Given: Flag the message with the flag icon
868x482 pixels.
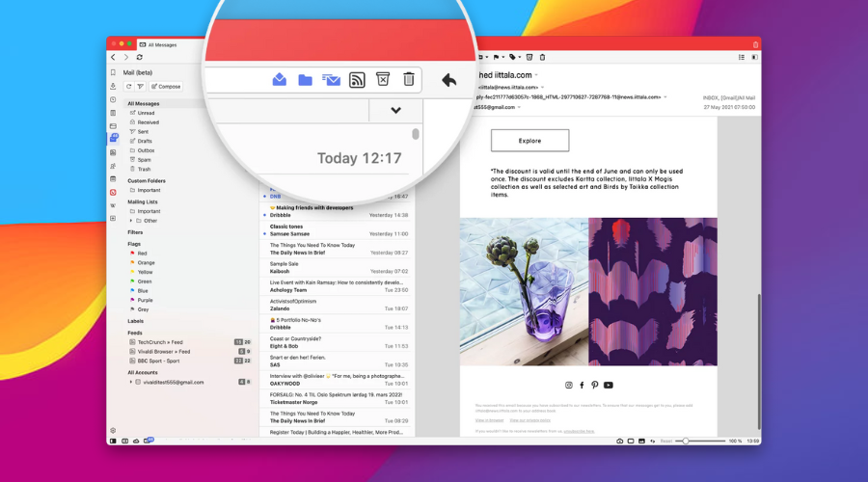Looking at the screenshot, I should (496, 57).
